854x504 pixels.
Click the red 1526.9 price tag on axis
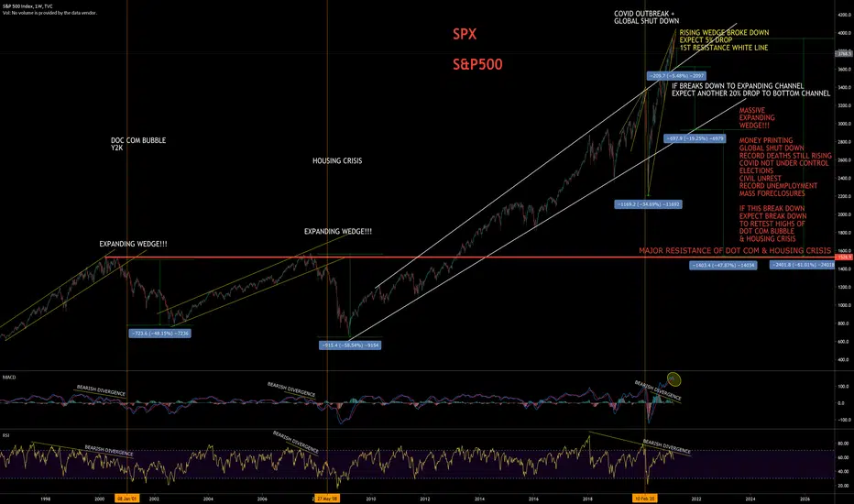(x=844, y=257)
